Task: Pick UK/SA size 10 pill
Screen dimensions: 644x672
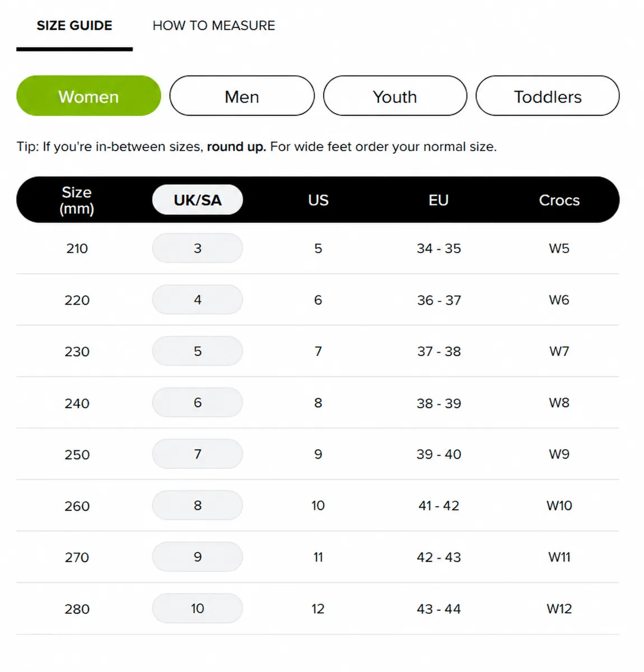Action: click(198, 609)
